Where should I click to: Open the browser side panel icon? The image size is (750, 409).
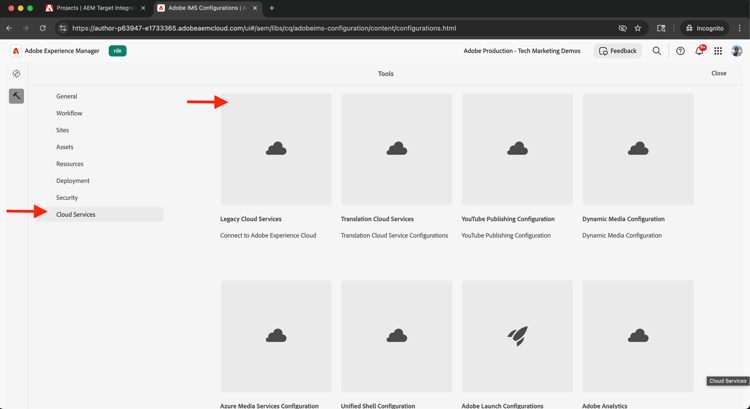[x=661, y=28]
